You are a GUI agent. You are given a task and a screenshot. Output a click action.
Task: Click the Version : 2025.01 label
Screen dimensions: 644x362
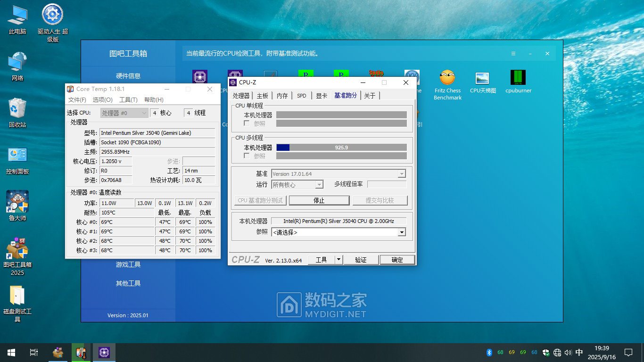pyautogui.click(x=128, y=315)
